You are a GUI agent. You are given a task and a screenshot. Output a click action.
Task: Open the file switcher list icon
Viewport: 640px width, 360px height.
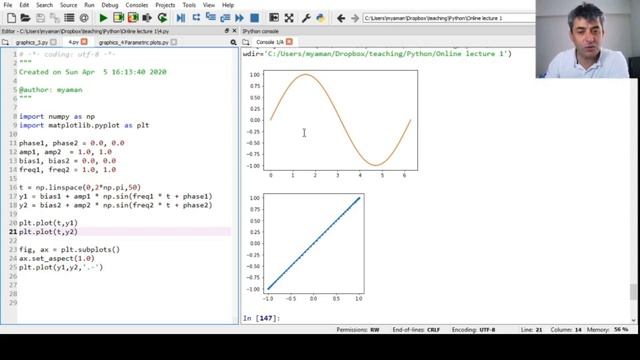click(x=69, y=18)
